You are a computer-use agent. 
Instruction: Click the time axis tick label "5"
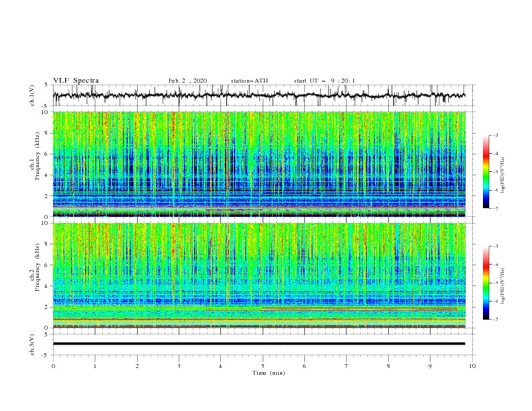pyautogui.click(x=263, y=366)
